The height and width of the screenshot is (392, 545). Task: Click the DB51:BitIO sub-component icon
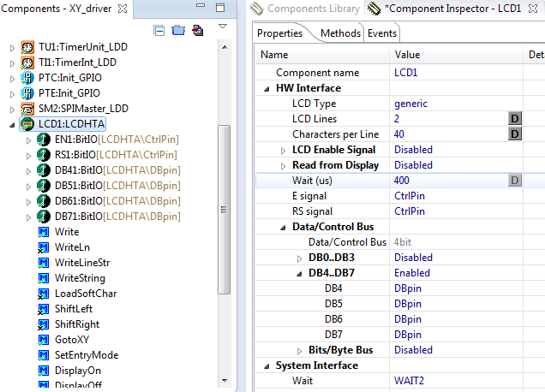(x=44, y=186)
